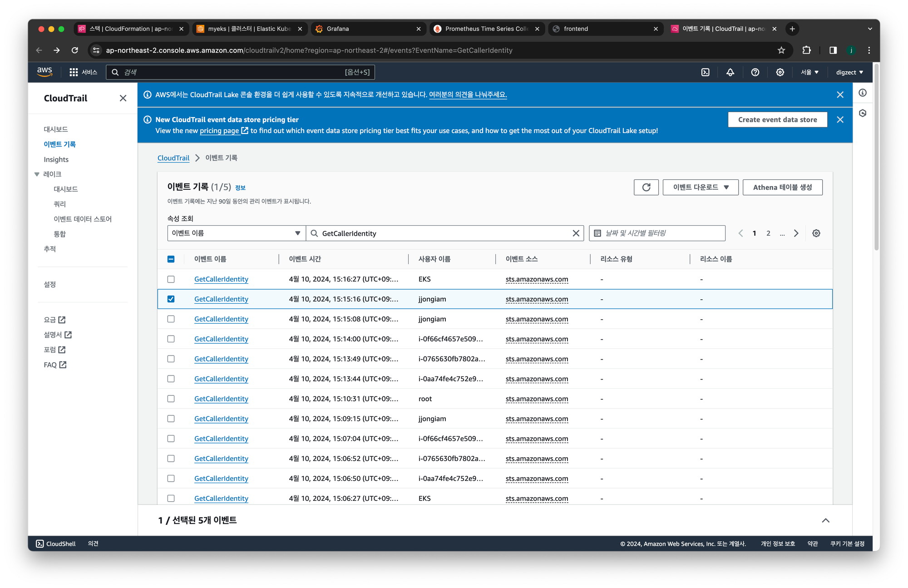
Task: Open Chrome three-dot menu
Action: pyautogui.click(x=869, y=50)
